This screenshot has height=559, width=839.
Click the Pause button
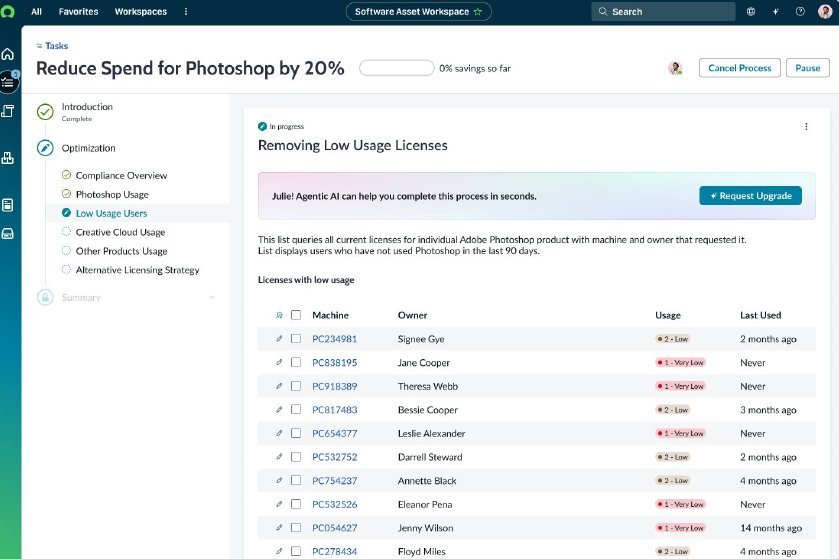807,68
